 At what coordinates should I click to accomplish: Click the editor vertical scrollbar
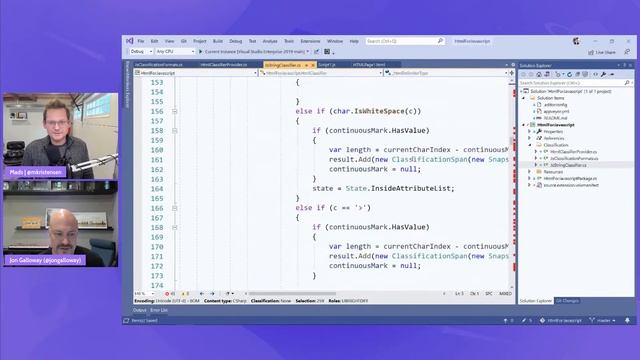[512, 184]
